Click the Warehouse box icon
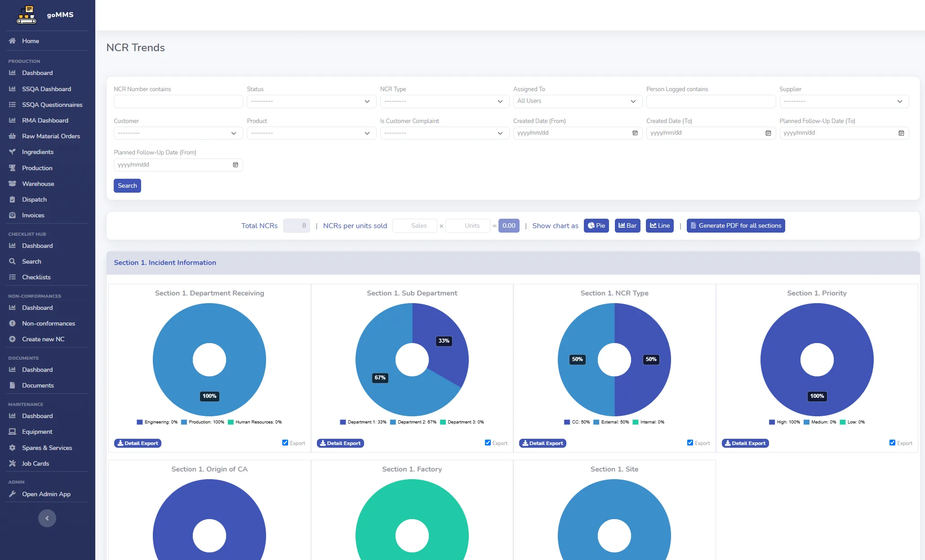The height and width of the screenshot is (560, 925). [12, 184]
